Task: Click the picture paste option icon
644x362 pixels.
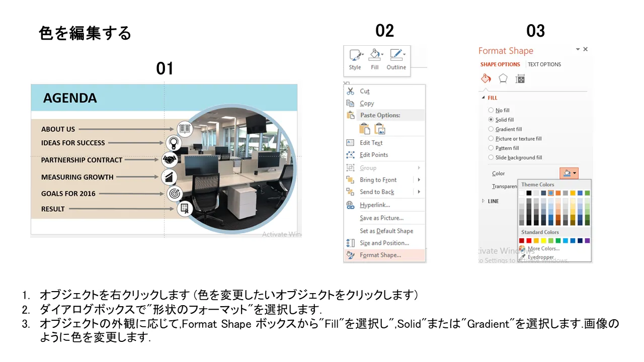Action: pos(380,129)
